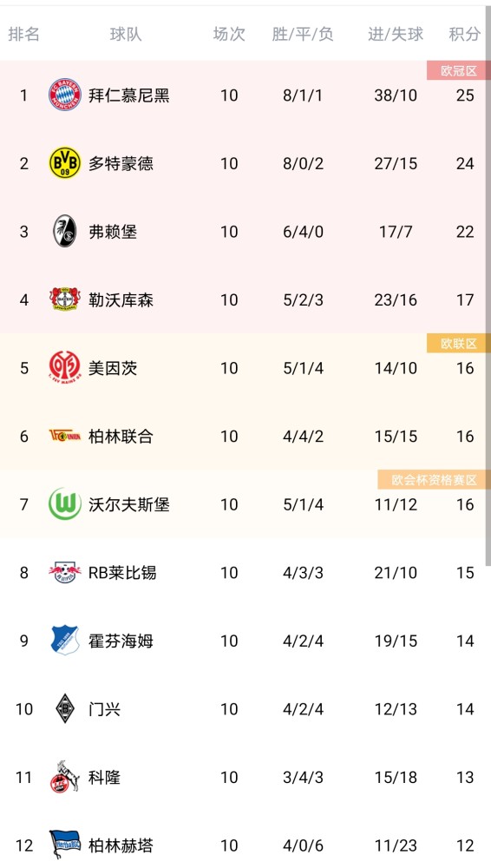491x868 pixels.
Task: Open team name 沃尔夫斯堡
Action: coord(129,504)
